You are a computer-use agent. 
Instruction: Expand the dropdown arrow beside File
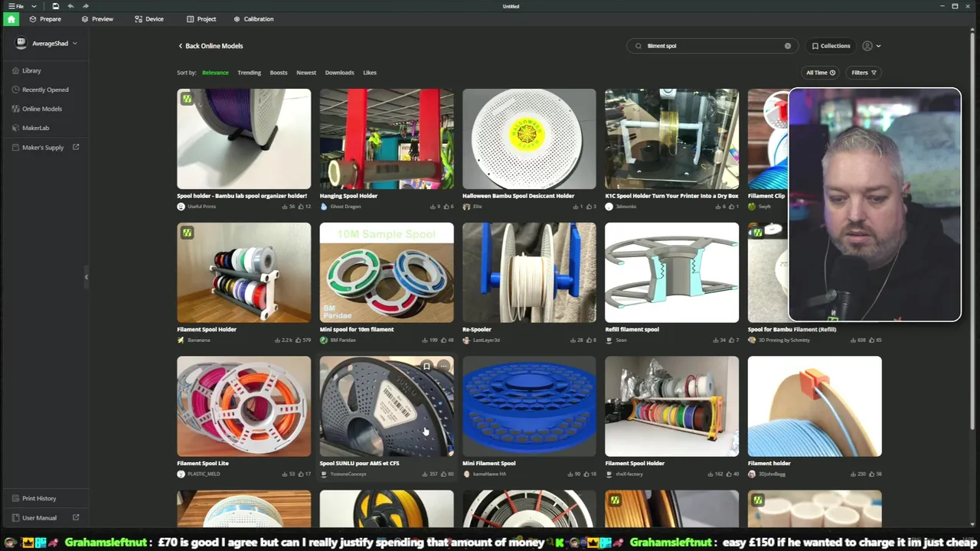click(x=34, y=6)
